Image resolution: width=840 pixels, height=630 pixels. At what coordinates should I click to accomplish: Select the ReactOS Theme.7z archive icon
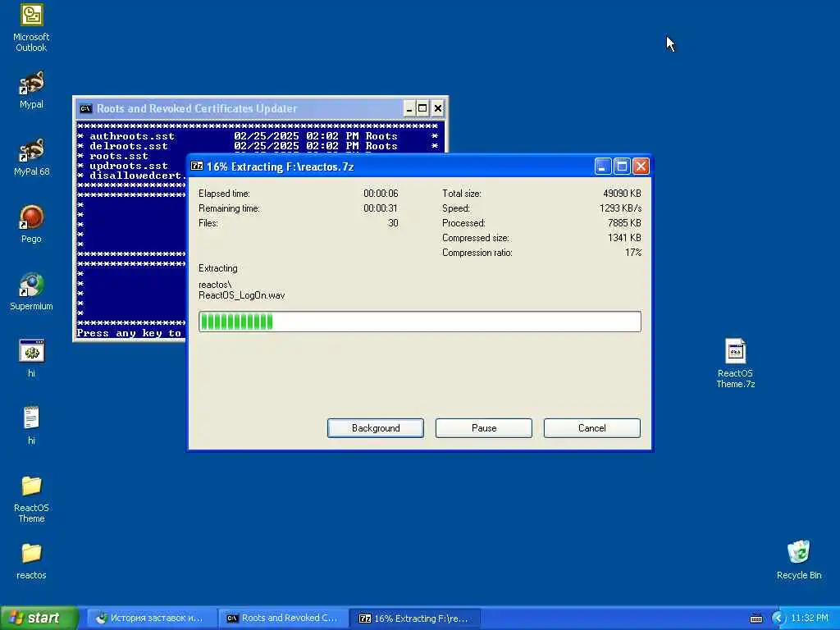[x=736, y=363]
